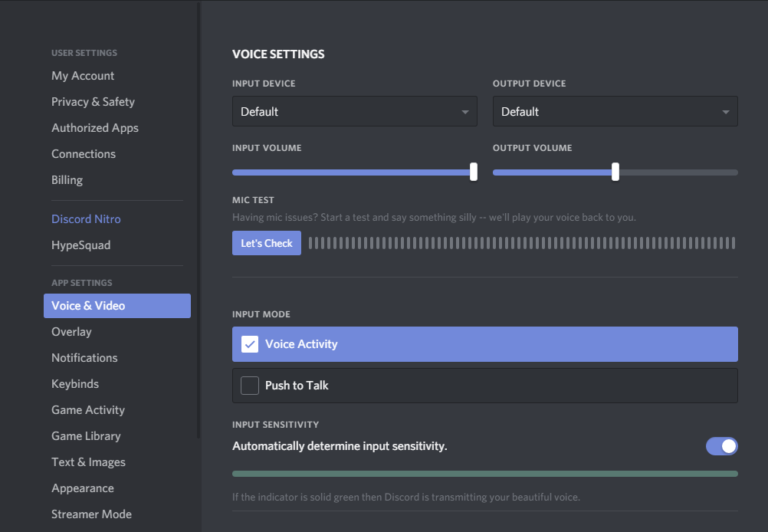Open Notifications settings

point(84,358)
